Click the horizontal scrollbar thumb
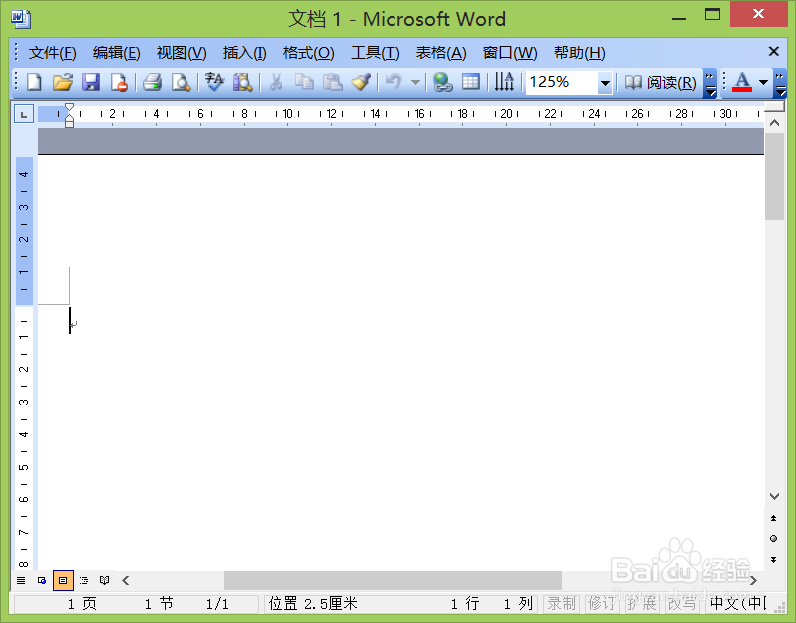796x623 pixels. pyautogui.click(x=393, y=580)
